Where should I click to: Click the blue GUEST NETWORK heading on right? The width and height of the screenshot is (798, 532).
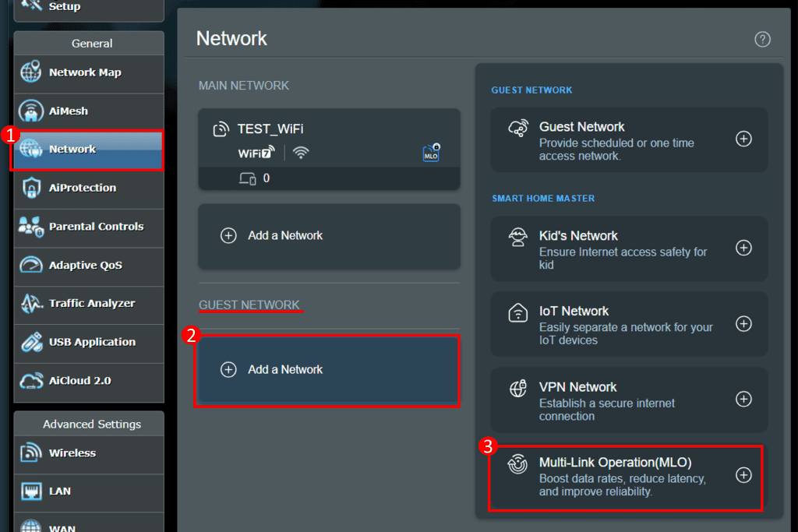(531, 90)
